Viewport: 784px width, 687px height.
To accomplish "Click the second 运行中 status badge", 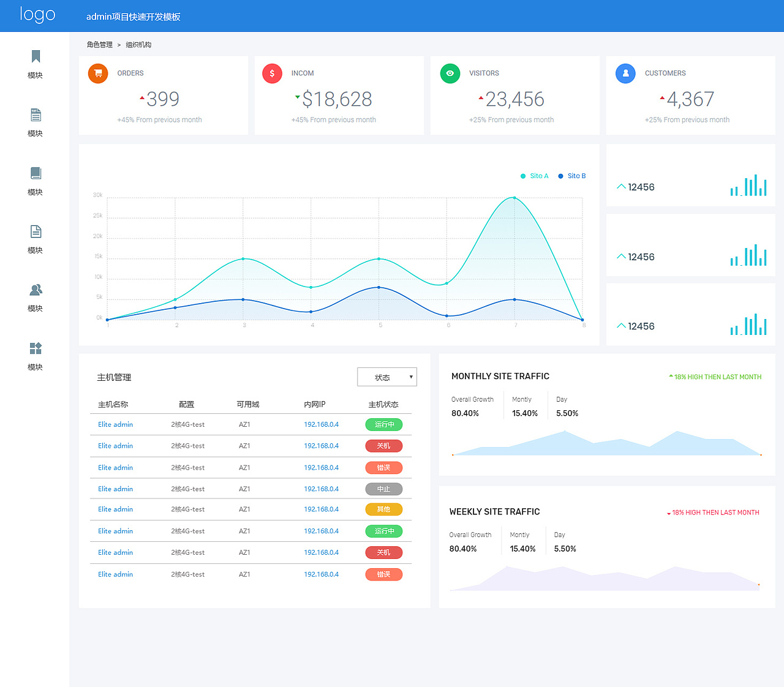I will [384, 531].
